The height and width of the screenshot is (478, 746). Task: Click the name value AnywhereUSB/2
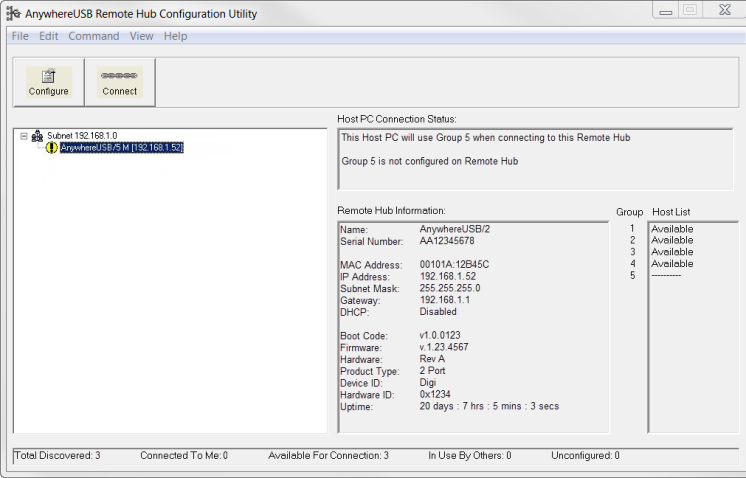[454, 229]
